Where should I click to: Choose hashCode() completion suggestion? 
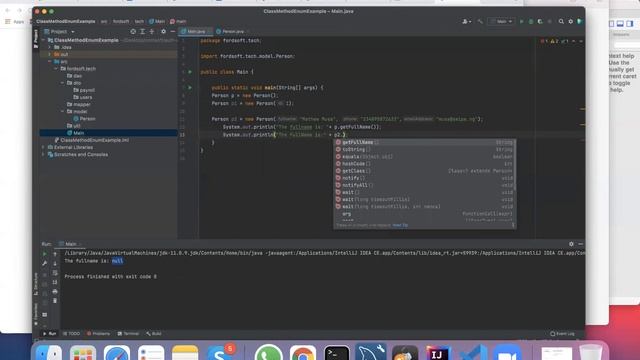point(424,164)
